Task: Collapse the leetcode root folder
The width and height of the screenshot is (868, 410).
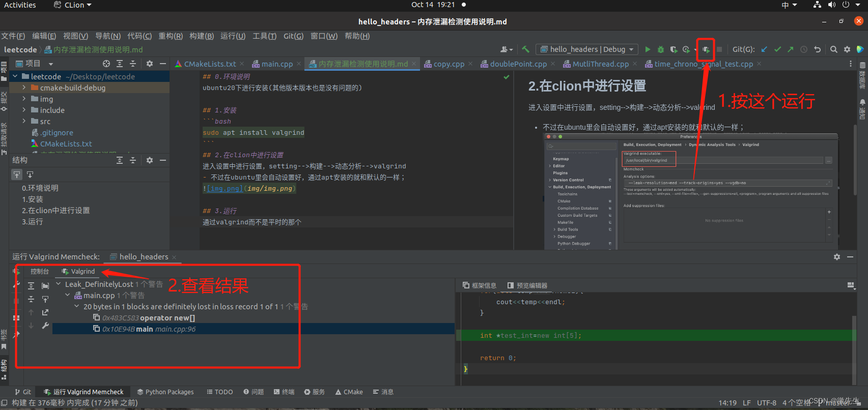Action: click(15, 76)
